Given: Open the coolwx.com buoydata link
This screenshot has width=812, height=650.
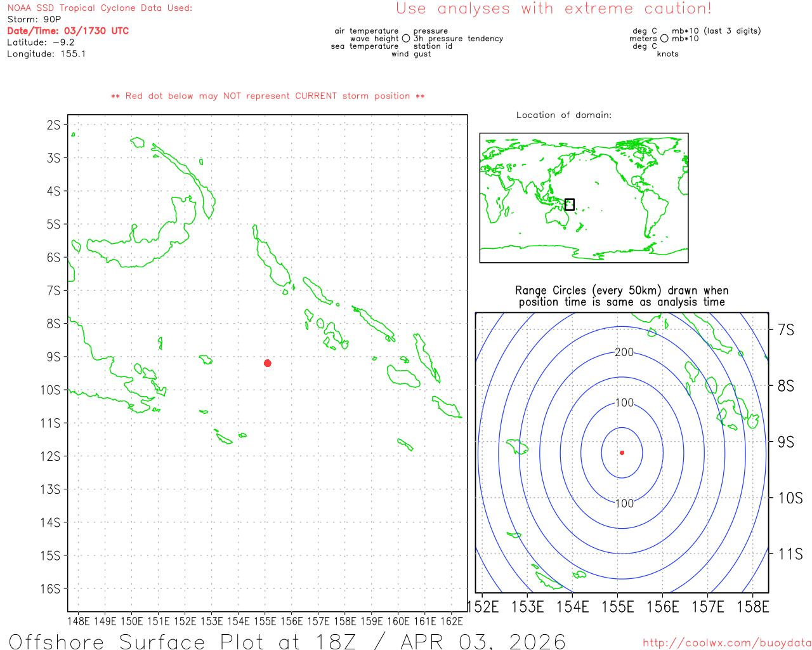Looking at the screenshot, I should pos(726,643).
